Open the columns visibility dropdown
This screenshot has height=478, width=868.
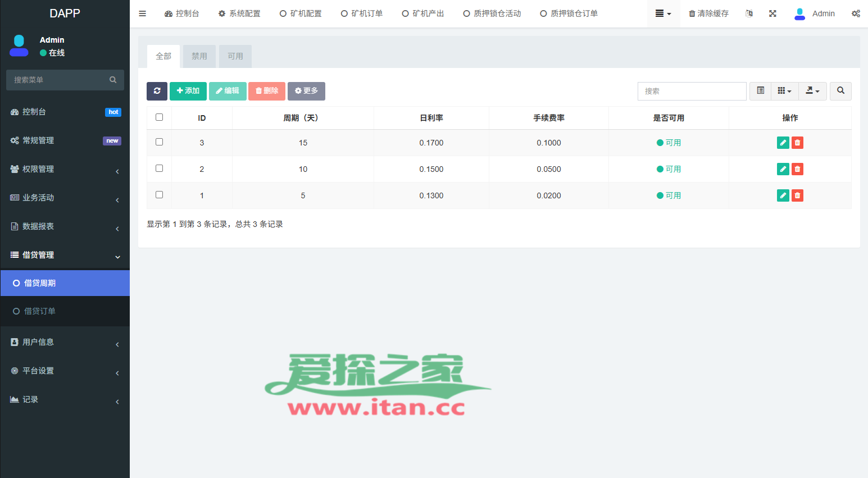(x=784, y=91)
